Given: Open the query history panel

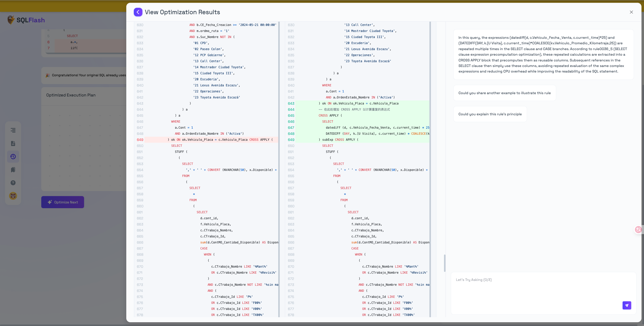Looking at the screenshot, I should click(x=13, y=157).
